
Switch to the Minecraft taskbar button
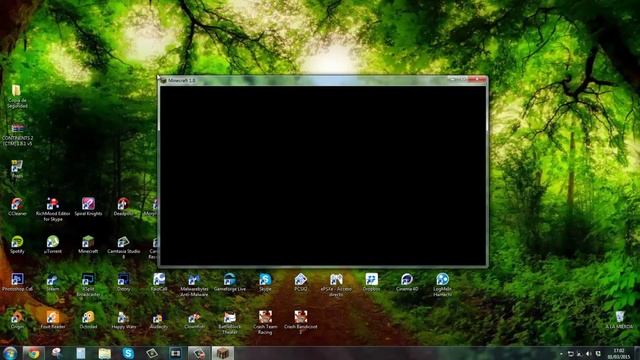click(x=223, y=353)
